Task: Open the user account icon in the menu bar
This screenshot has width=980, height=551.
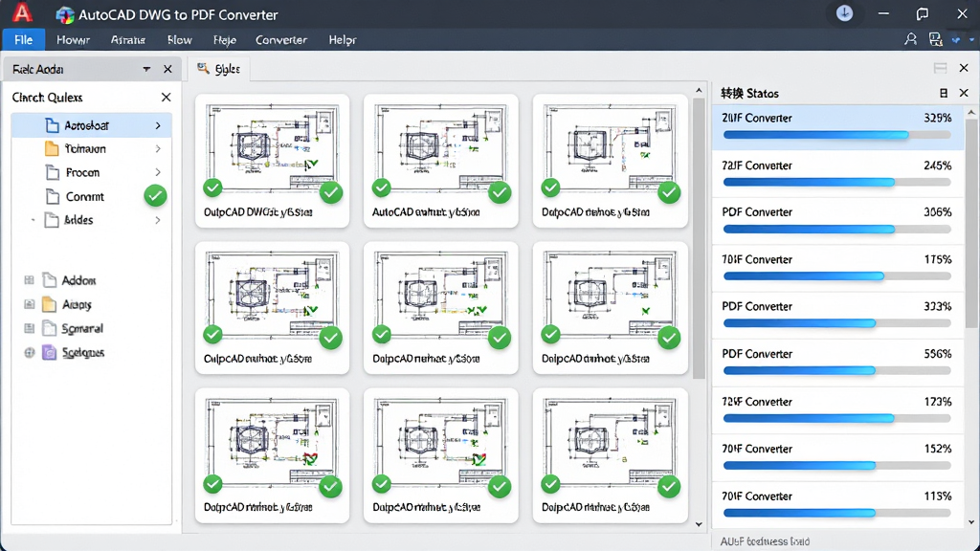Action: click(x=911, y=39)
